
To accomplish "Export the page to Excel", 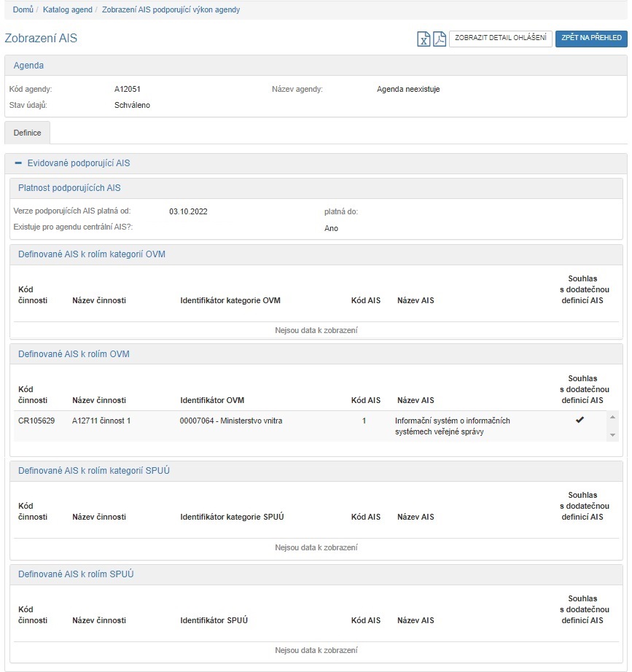I will 424,39.
